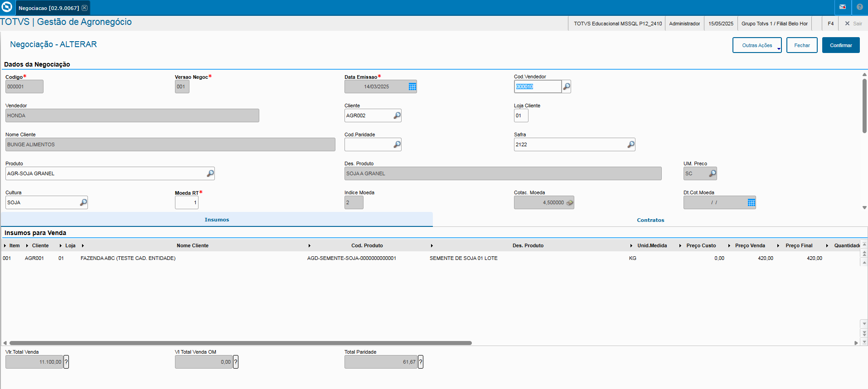Open the Outras Ações dropdown
The width and height of the screenshot is (868, 389).
tap(757, 45)
